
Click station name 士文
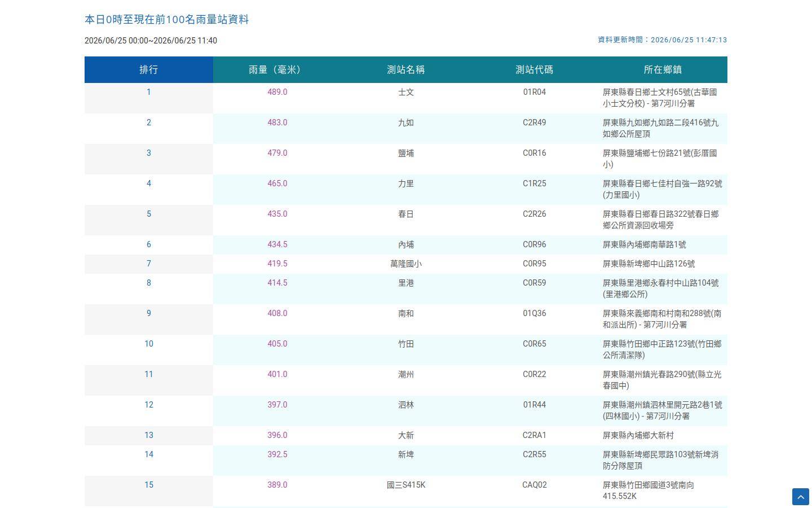point(406,92)
